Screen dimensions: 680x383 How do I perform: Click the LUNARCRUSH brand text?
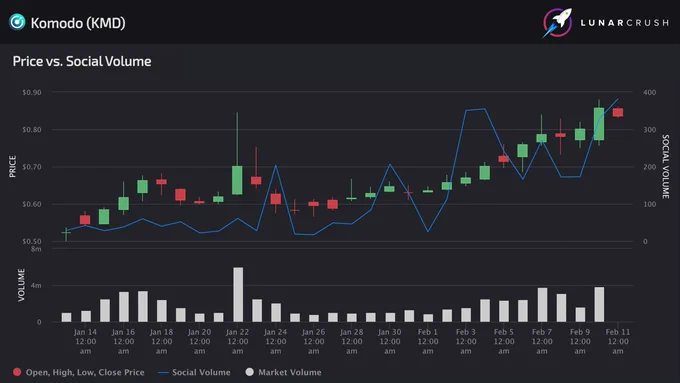pos(625,23)
